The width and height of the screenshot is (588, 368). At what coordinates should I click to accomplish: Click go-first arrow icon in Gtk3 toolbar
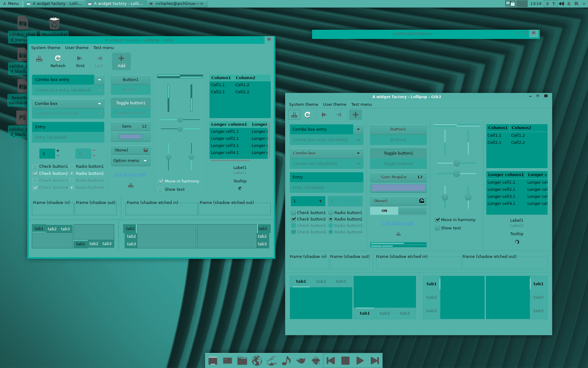324,115
